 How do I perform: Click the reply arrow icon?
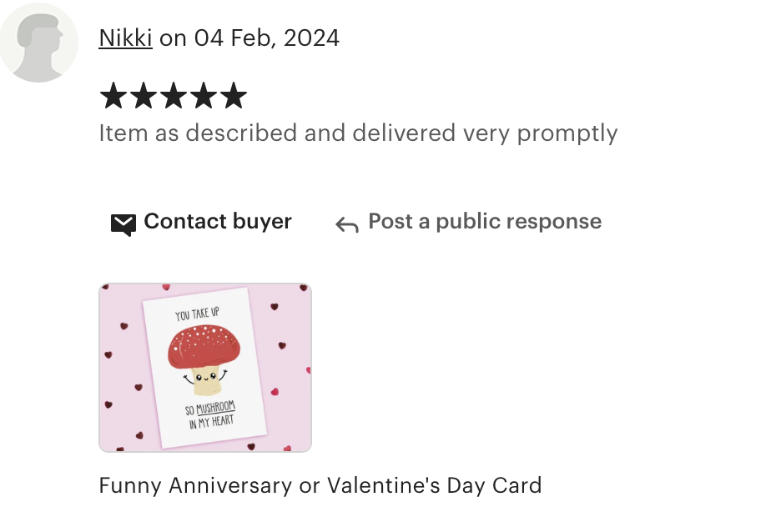347,225
